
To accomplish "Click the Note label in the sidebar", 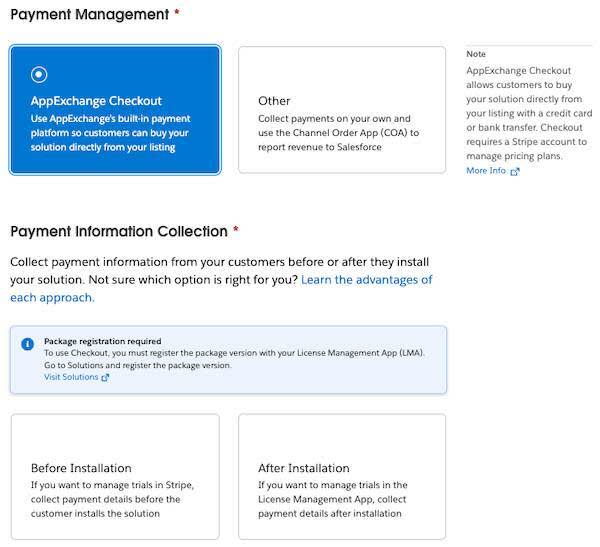I will point(476,54).
